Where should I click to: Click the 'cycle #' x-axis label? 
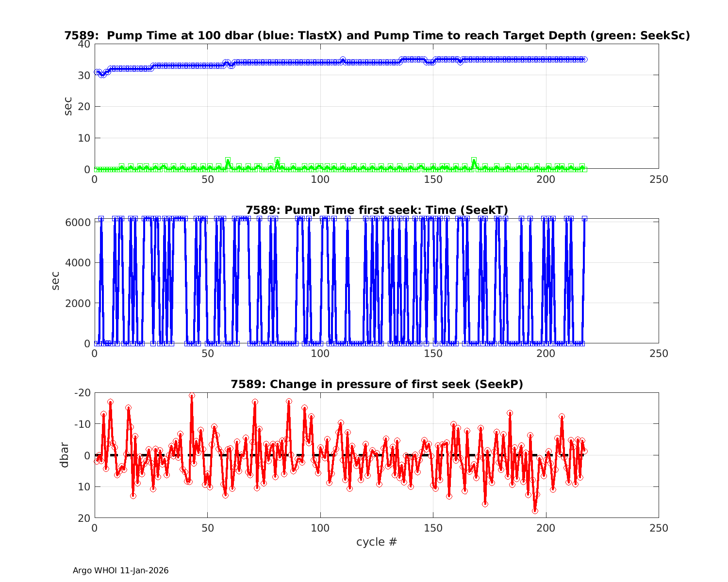click(x=377, y=542)
